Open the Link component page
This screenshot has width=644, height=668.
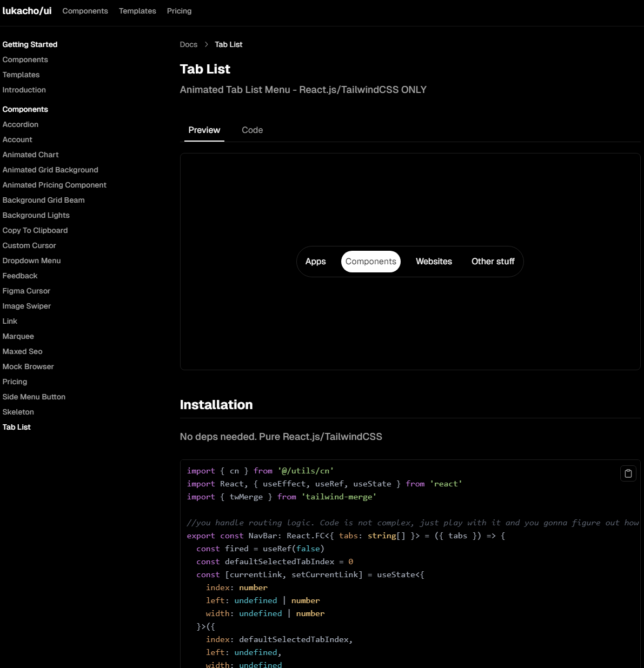click(10, 321)
